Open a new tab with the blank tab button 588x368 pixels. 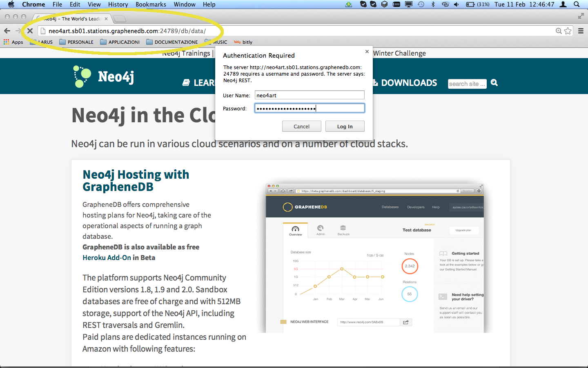pyautogui.click(x=119, y=19)
